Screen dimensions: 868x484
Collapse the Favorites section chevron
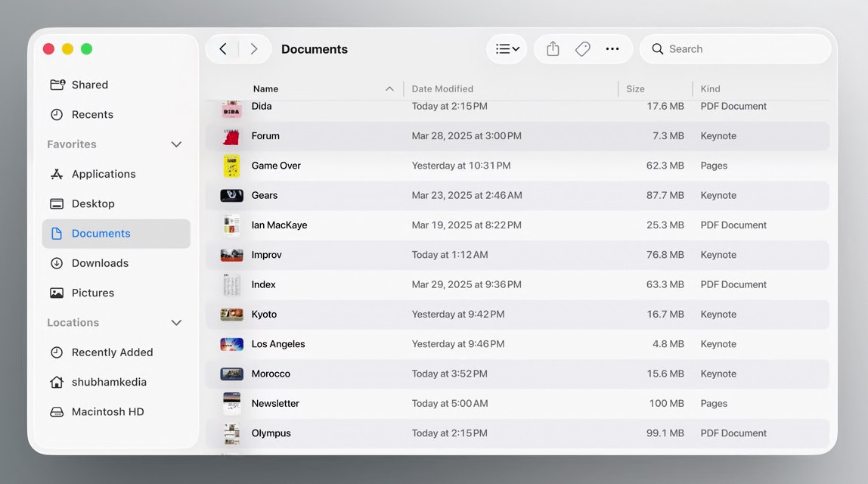pos(176,144)
